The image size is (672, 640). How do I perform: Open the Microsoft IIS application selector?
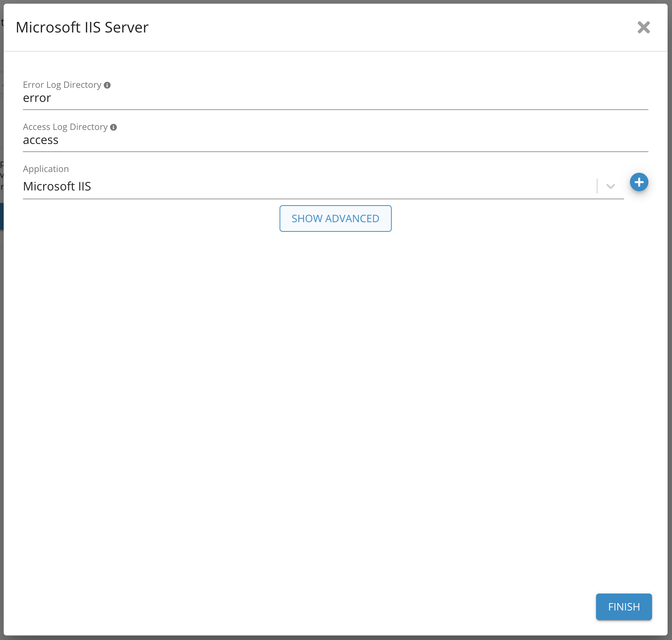[x=295, y=186]
